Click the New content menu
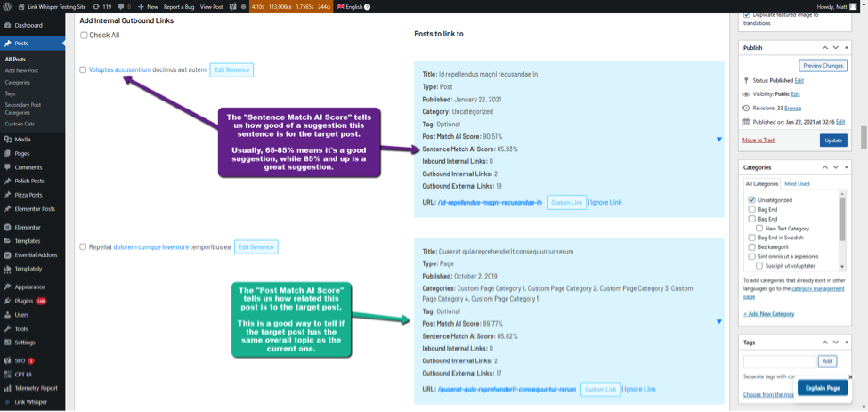The height and width of the screenshot is (412, 868). [x=148, y=6]
